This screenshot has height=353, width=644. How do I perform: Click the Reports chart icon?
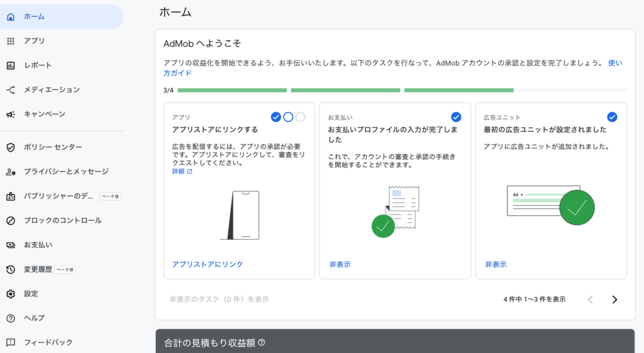point(10,65)
